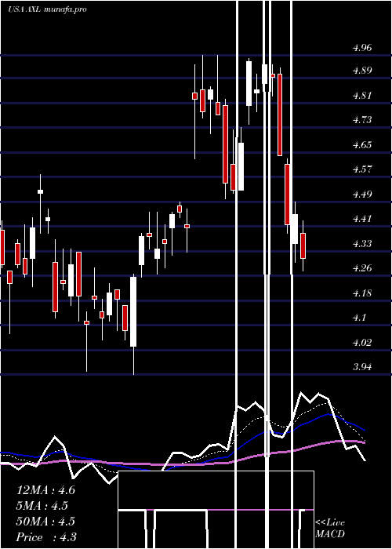Screen dimensions: 392x549
Task: Click the 4.49 price axis label
Action: point(362,195)
